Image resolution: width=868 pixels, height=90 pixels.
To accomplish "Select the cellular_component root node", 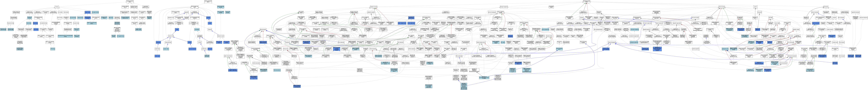I will [208, 2].
